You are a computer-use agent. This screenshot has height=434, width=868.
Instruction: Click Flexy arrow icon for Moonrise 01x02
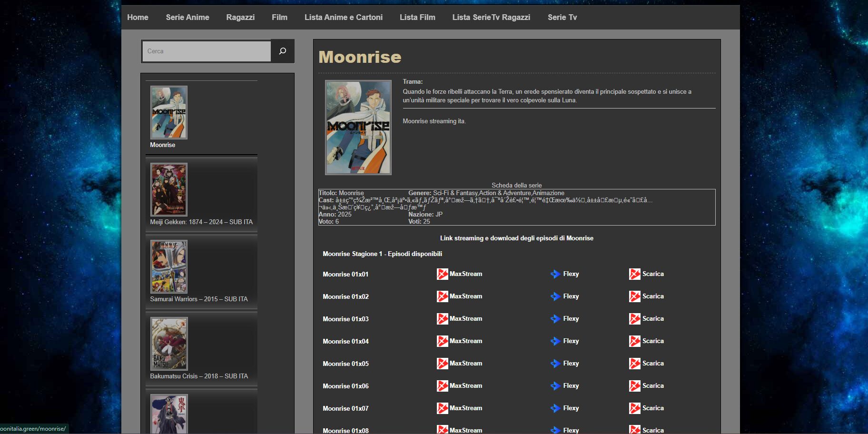coord(555,296)
